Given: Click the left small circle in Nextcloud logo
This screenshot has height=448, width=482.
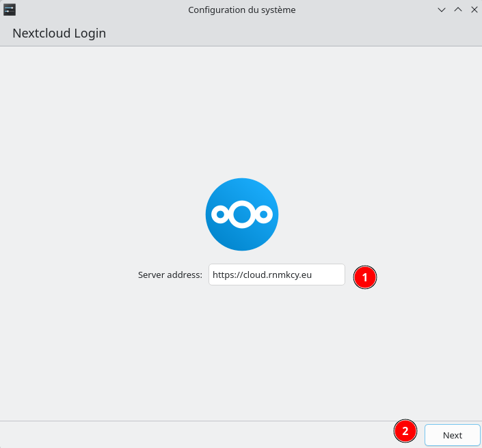Looking at the screenshot, I should [219, 215].
